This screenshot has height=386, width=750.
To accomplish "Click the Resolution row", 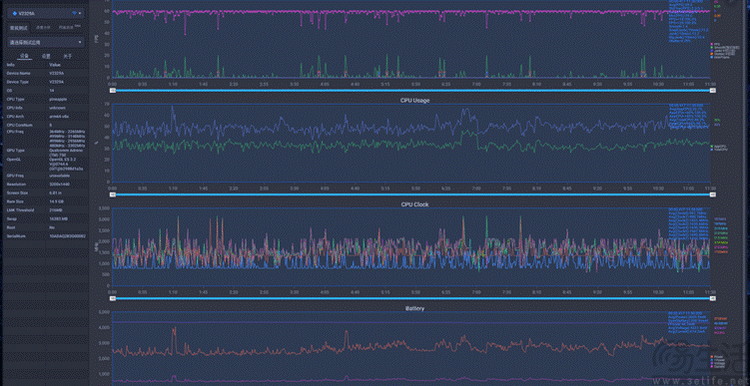I will pos(46,184).
